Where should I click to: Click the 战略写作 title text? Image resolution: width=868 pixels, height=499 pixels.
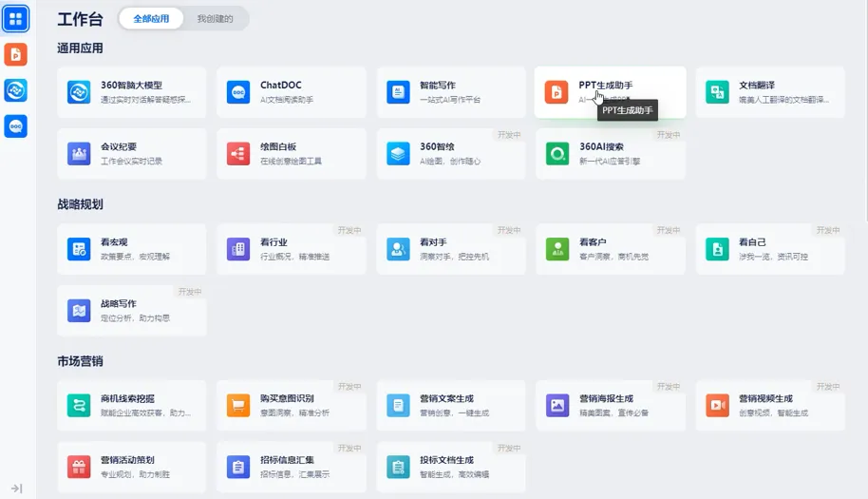(119, 304)
